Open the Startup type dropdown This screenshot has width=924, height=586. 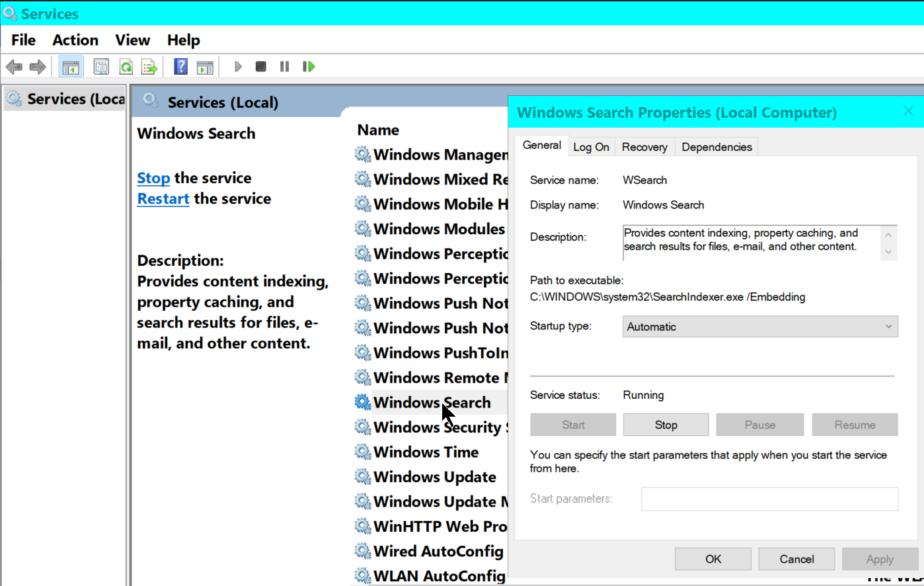760,327
